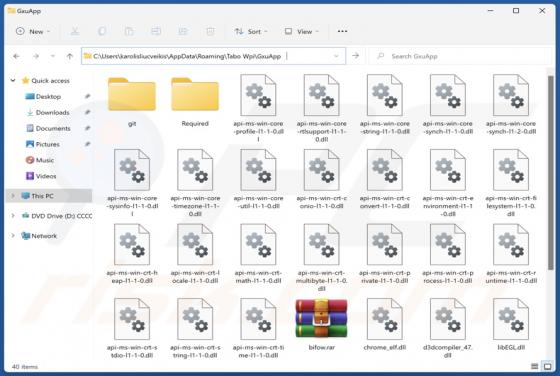Select d3dcompiler_47.dll file
The image size is (560, 376).
point(448,329)
